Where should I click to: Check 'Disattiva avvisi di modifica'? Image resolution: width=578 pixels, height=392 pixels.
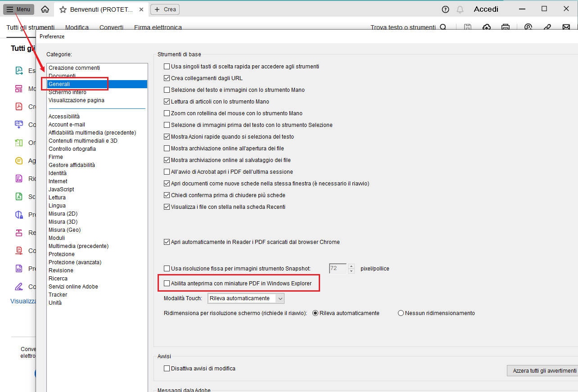point(167,369)
